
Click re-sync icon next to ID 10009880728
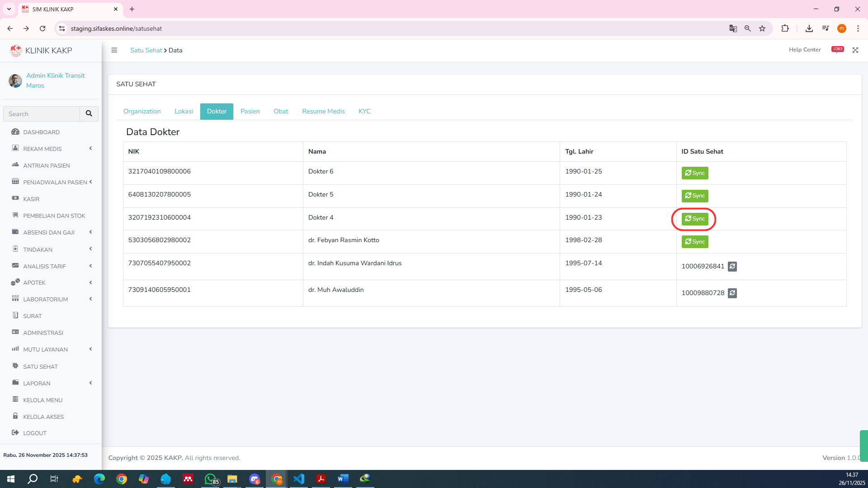coord(732,293)
